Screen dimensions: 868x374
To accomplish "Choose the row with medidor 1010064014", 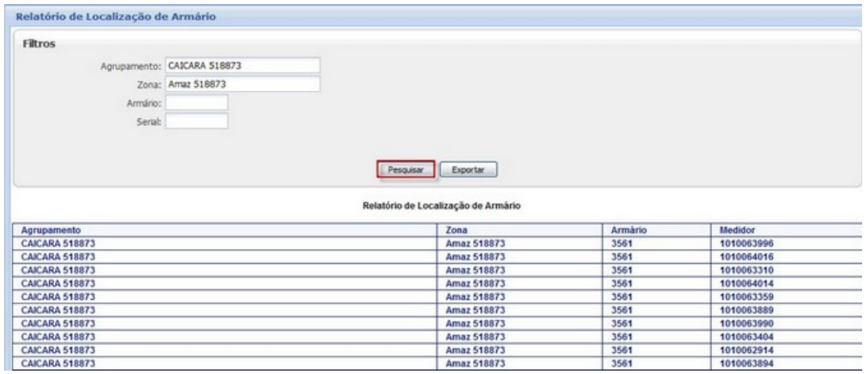I will coord(747,283).
